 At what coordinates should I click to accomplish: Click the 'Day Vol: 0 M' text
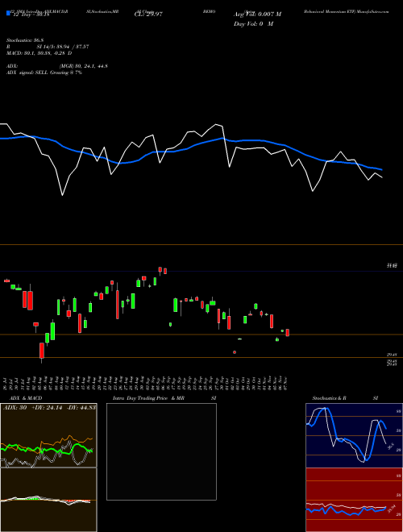(253, 23)
